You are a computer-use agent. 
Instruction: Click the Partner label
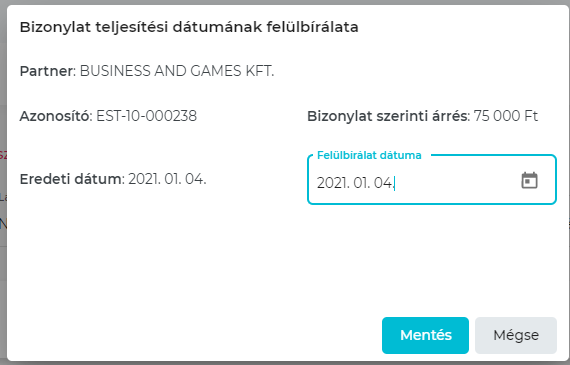click(47, 71)
